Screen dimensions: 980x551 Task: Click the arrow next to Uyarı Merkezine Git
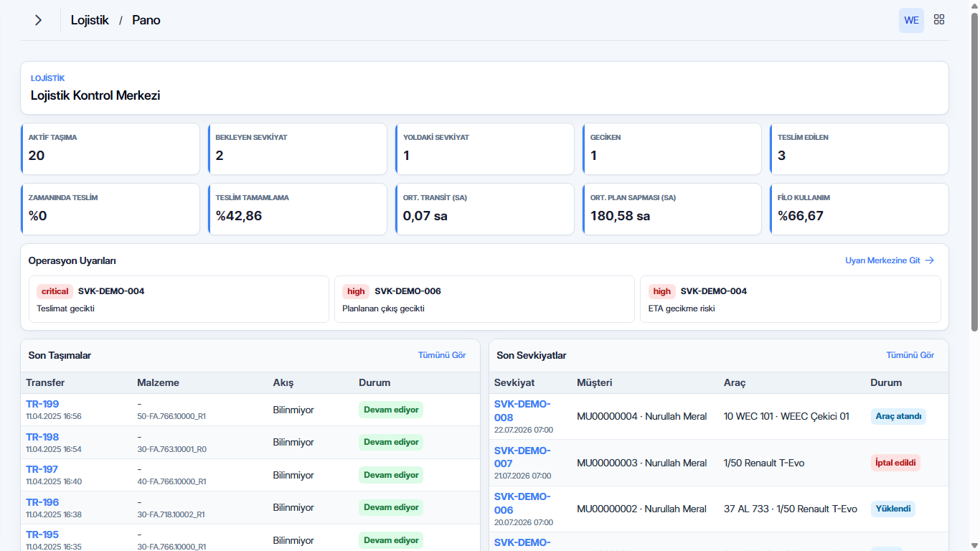(930, 260)
